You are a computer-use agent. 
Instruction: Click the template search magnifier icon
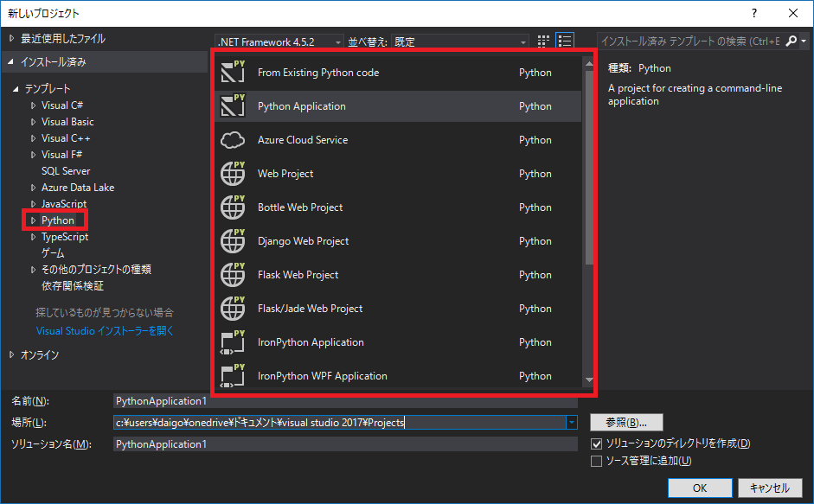pos(791,41)
